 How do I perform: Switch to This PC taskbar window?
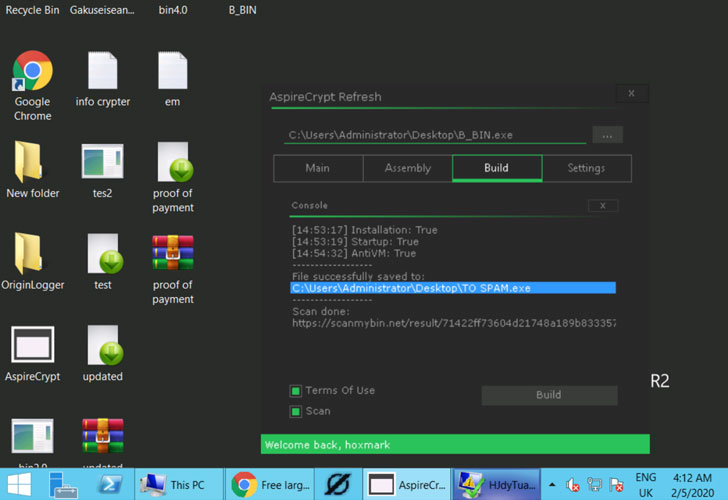coord(177,484)
